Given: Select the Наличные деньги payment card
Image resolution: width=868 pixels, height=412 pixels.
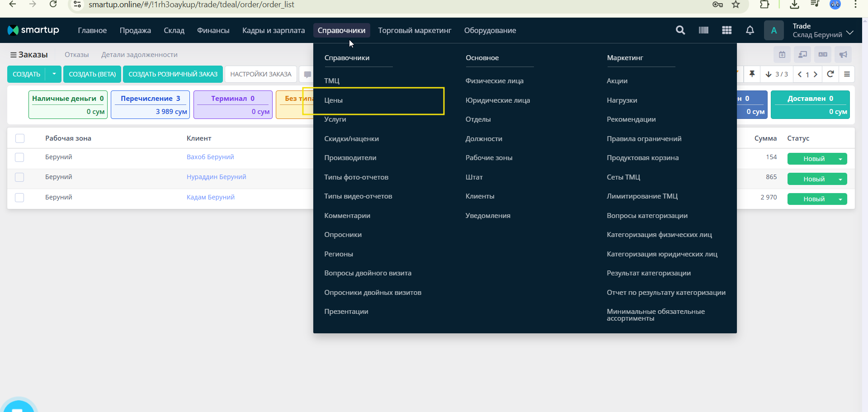Looking at the screenshot, I should pyautogui.click(x=68, y=105).
